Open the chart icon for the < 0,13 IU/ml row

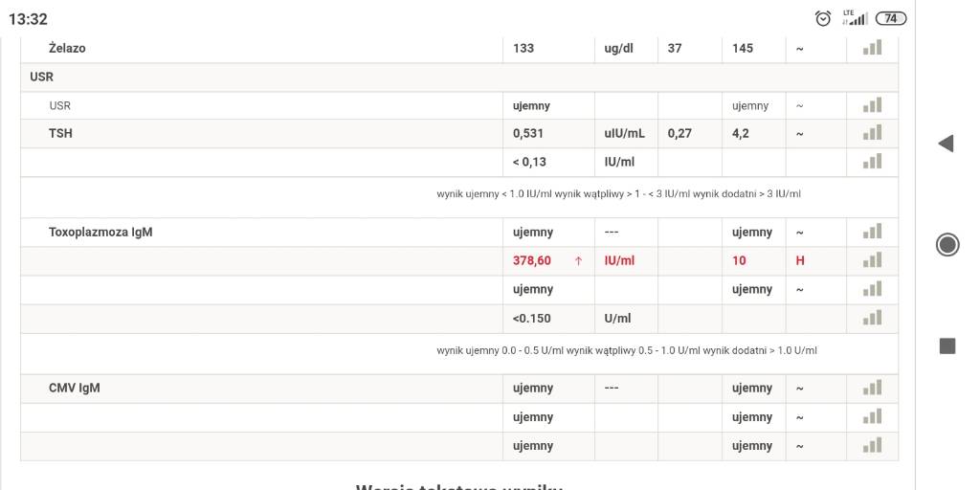[872, 162]
